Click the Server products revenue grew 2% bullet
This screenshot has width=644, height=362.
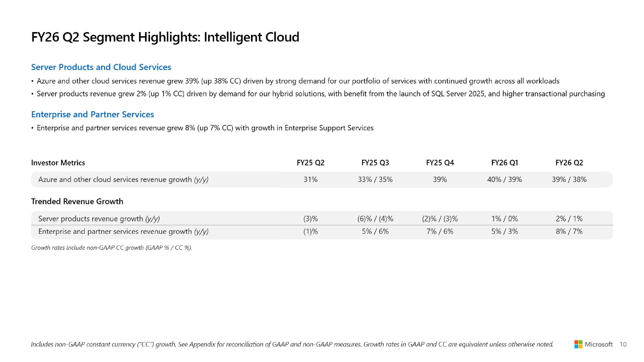tap(320, 94)
